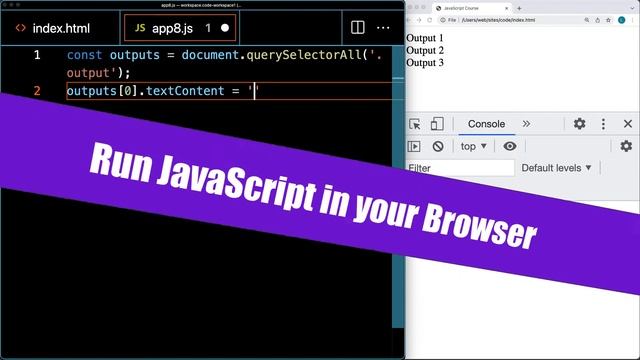Close the DevTools panel
The height and width of the screenshot is (360, 640).
(628, 124)
